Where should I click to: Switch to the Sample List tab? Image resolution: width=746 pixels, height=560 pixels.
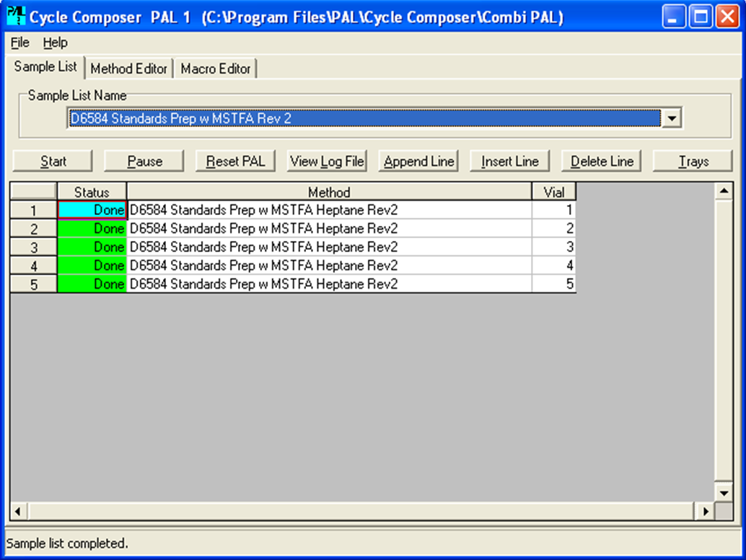[x=45, y=67]
